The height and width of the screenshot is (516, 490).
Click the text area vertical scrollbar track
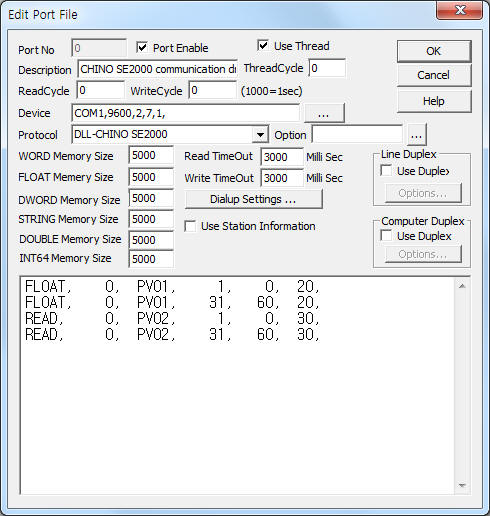(x=462, y=386)
